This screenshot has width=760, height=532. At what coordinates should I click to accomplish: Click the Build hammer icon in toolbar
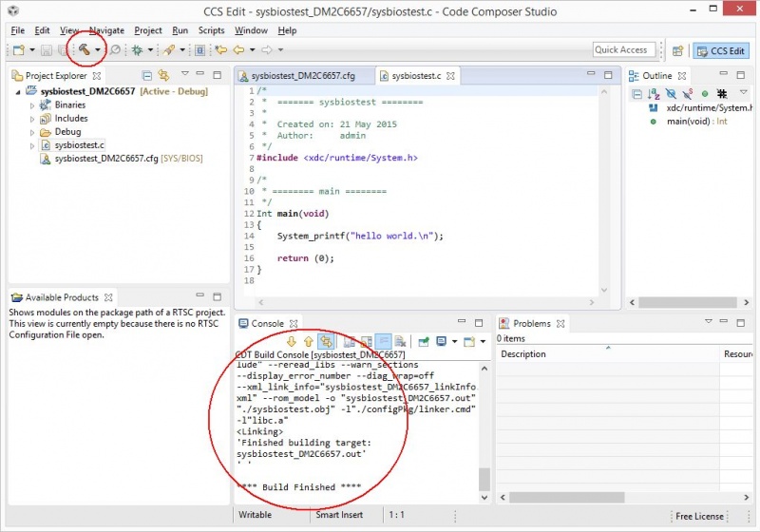[x=85, y=49]
